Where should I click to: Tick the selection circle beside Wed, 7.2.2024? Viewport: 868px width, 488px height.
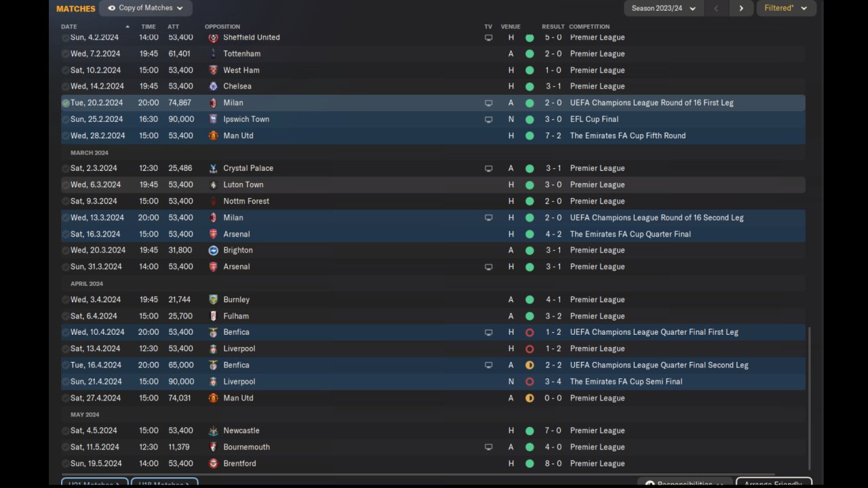click(x=66, y=54)
